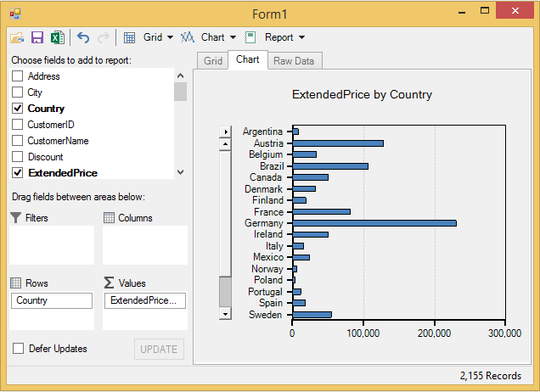Select the ExtendedPrice item in Values area

pyautogui.click(x=144, y=300)
